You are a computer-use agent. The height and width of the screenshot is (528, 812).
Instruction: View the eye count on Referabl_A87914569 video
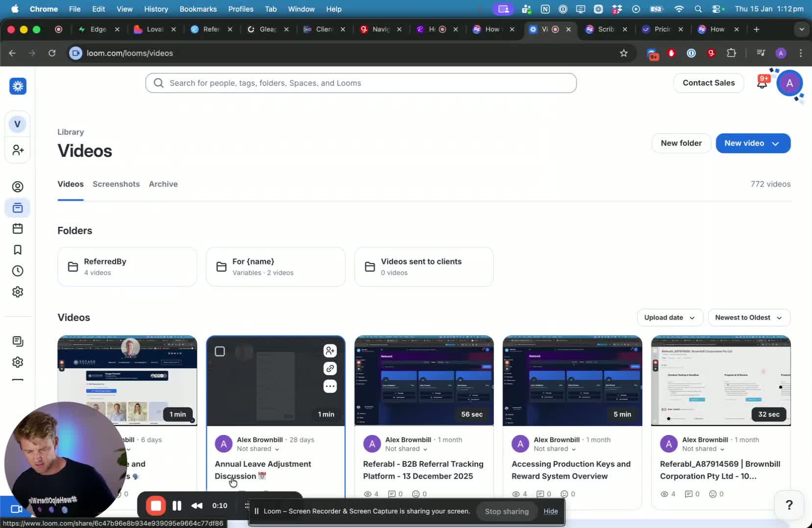pyautogui.click(x=668, y=494)
